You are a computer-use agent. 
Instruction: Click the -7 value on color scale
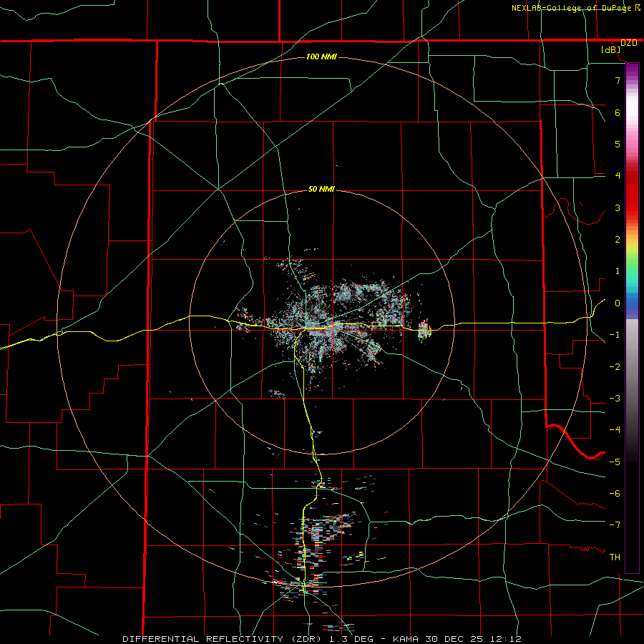point(615,525)
